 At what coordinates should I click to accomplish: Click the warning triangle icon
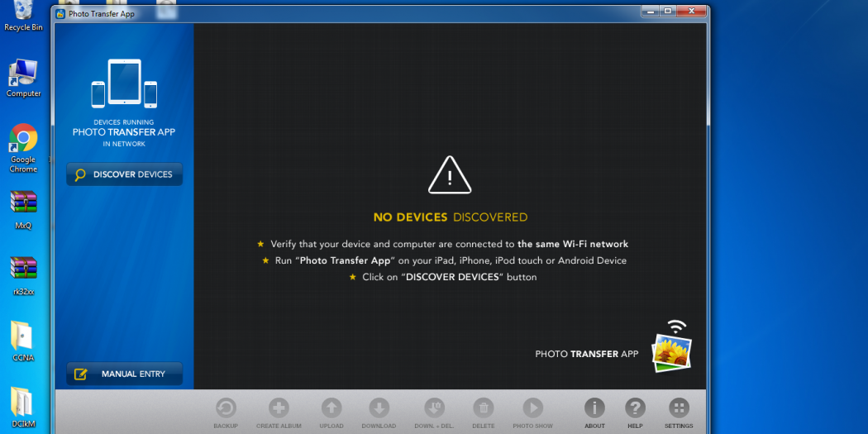click(450, 175)
